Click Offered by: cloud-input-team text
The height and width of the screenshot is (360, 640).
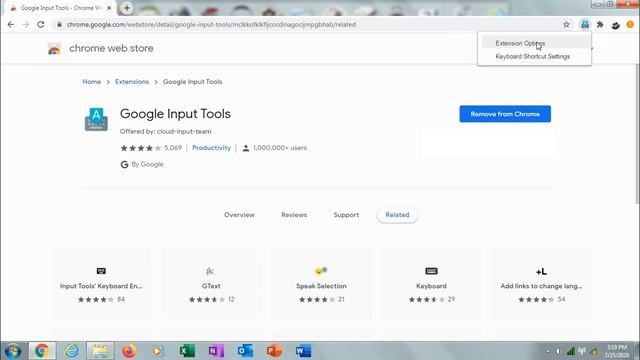pyautogui.click(x=165, y=131)
